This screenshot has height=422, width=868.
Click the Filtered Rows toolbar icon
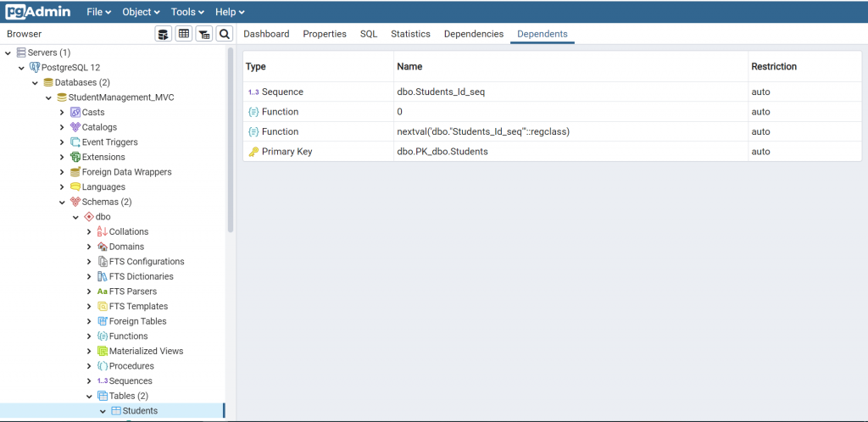pyautogui.click(x=204, y=34)
